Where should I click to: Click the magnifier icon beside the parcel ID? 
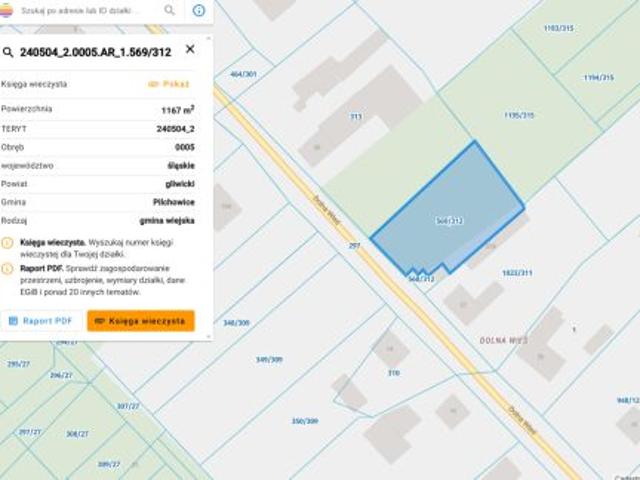(x=8, y=52)
